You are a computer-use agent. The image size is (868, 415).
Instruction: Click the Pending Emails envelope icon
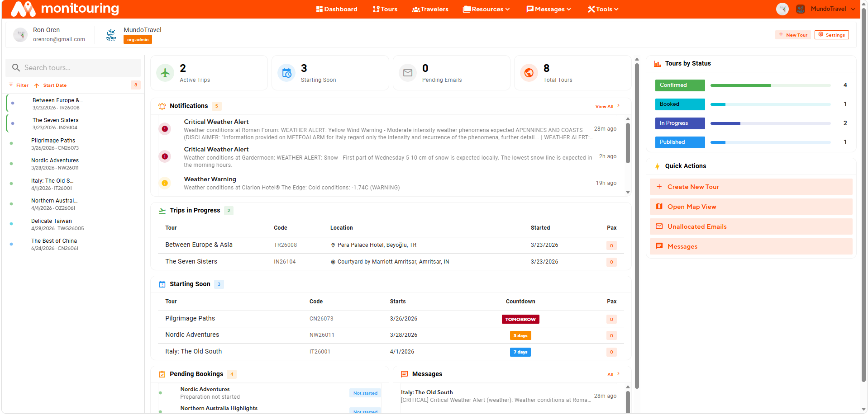[408, 73]
